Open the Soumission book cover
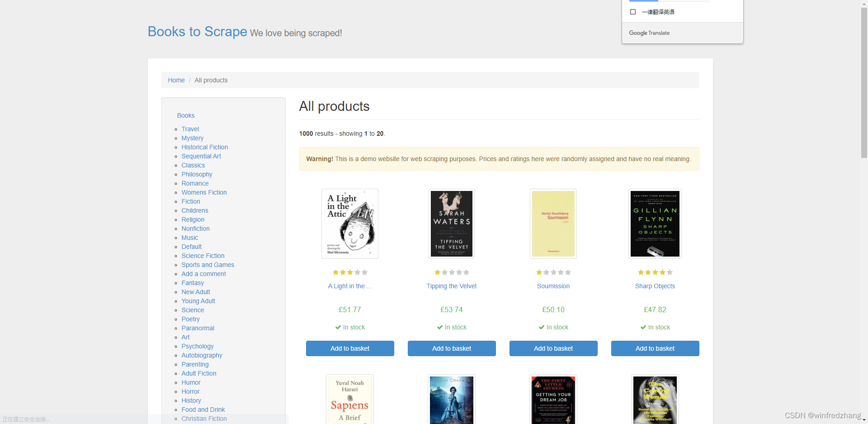The image size is (868, 424). (x=553, y=224)
